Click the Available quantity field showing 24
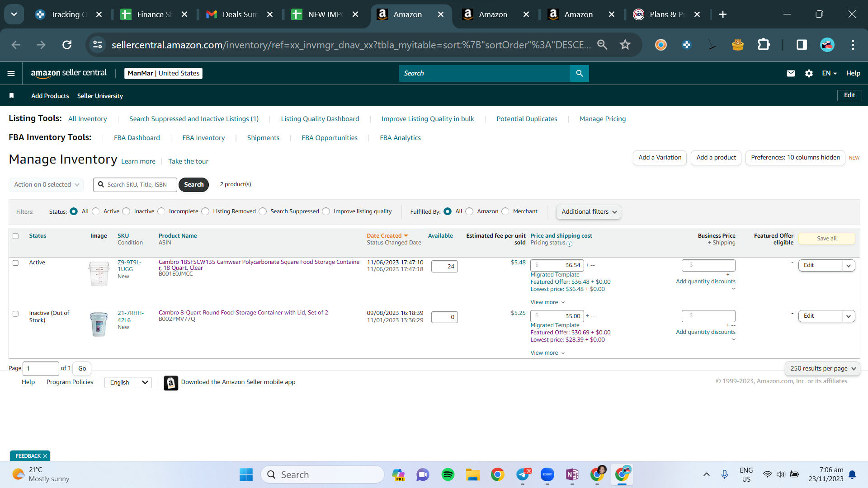The image size is (868, 488). pos(444,267)
